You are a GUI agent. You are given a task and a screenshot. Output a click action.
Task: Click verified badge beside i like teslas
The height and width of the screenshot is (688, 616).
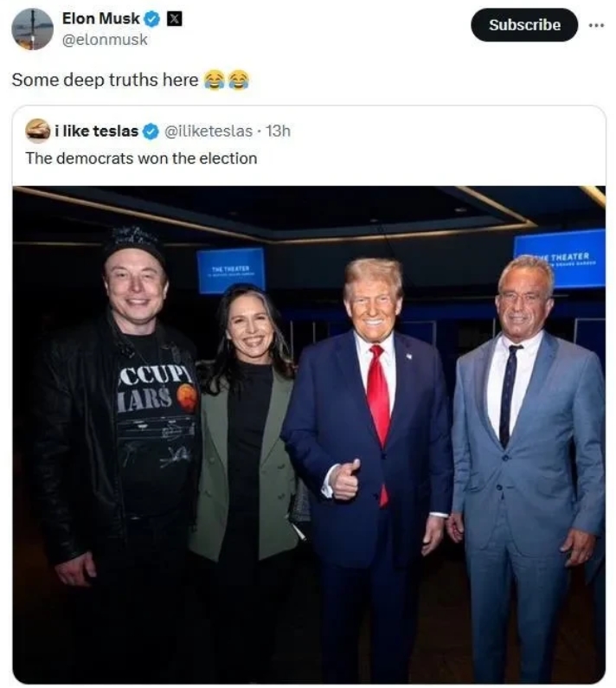(x=151, y=132)
